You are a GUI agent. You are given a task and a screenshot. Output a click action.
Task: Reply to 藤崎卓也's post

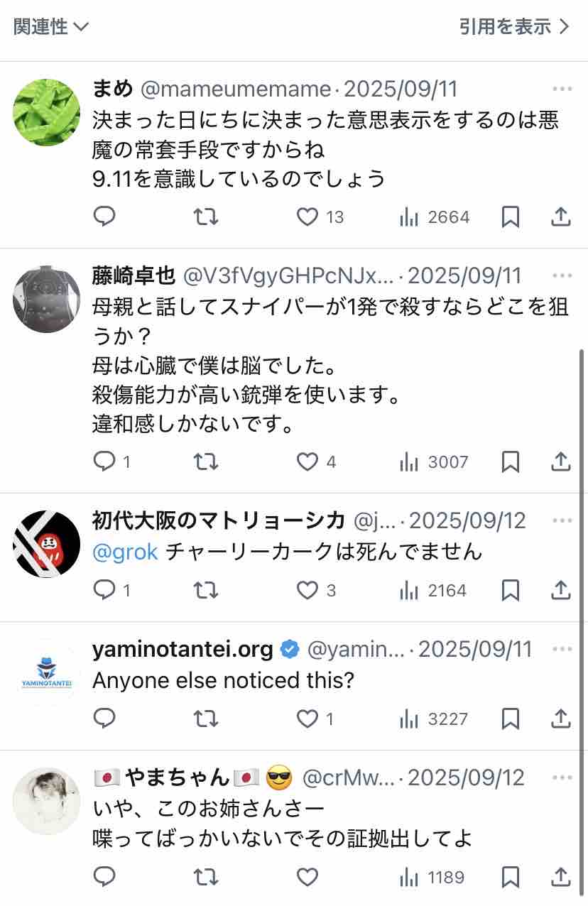[112, 462]
